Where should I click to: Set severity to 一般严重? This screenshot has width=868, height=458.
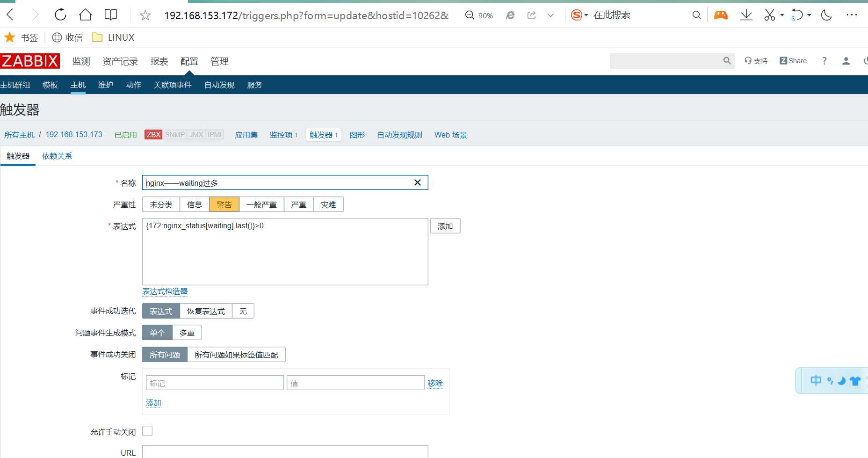coord(261,204)
